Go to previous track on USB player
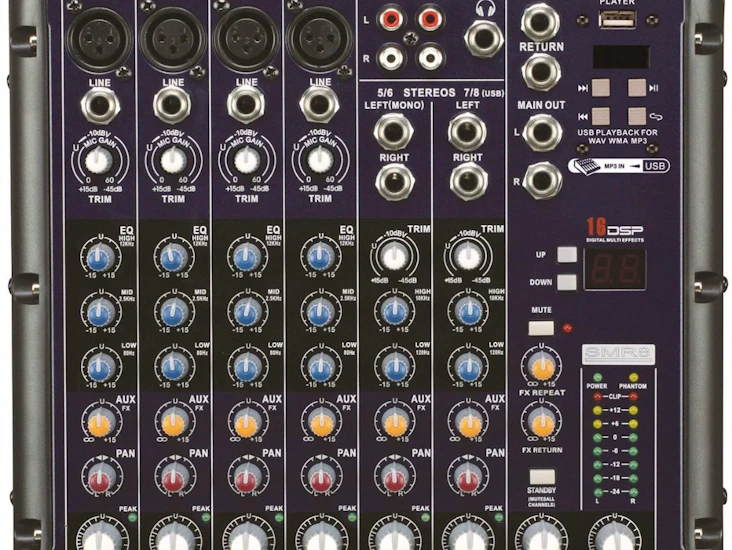This screenshot has height=550, width=732. (x=601, y=116)
